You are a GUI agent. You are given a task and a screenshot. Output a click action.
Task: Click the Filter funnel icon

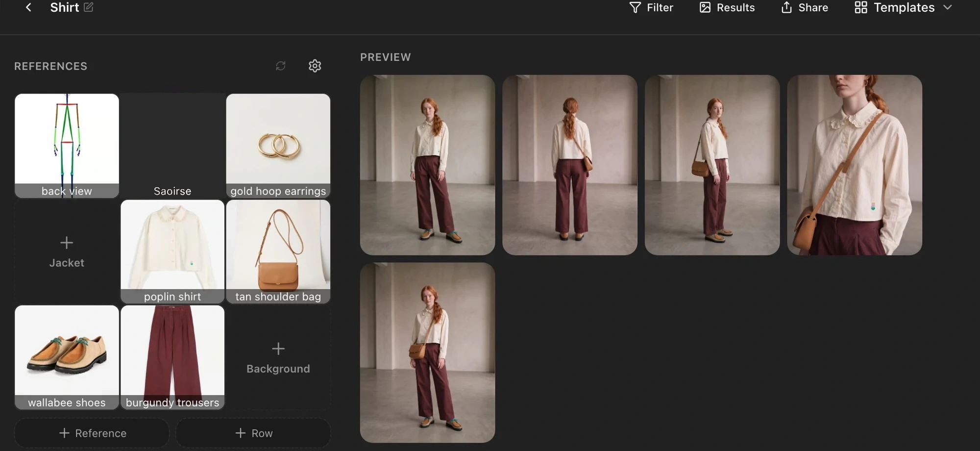635,7
